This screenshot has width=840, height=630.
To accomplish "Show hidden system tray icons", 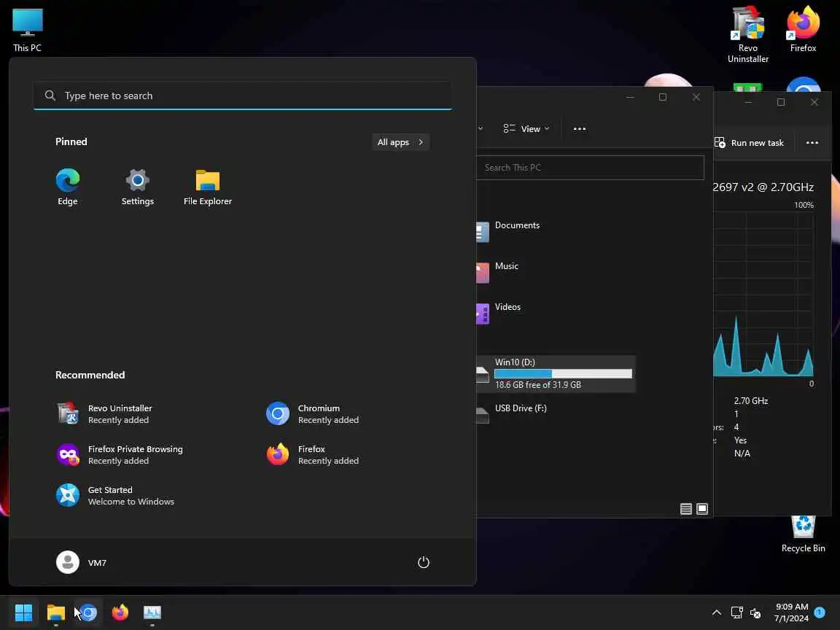I will click(x=716, y=612).
